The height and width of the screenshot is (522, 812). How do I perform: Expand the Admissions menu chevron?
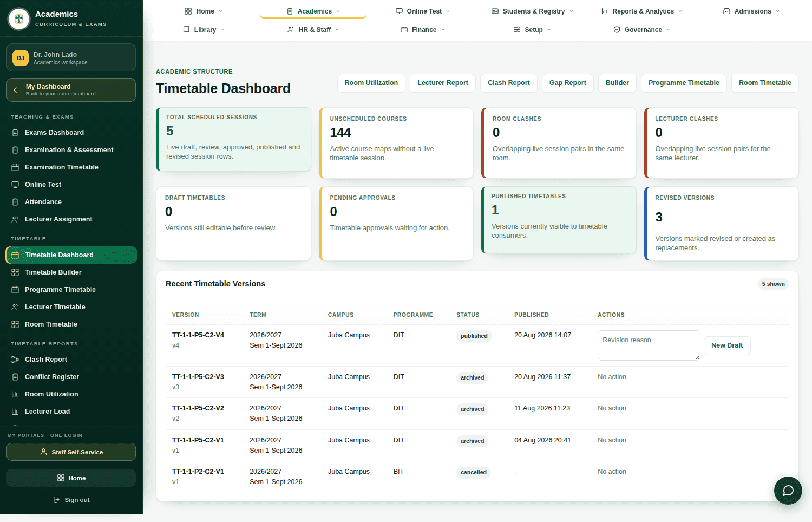(x=778, y=11)
